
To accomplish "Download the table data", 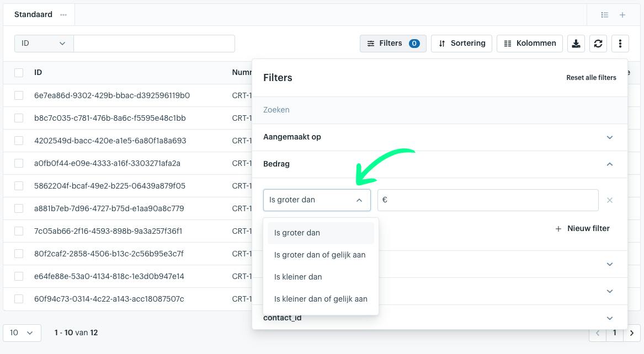I will [x=576, y=44].
